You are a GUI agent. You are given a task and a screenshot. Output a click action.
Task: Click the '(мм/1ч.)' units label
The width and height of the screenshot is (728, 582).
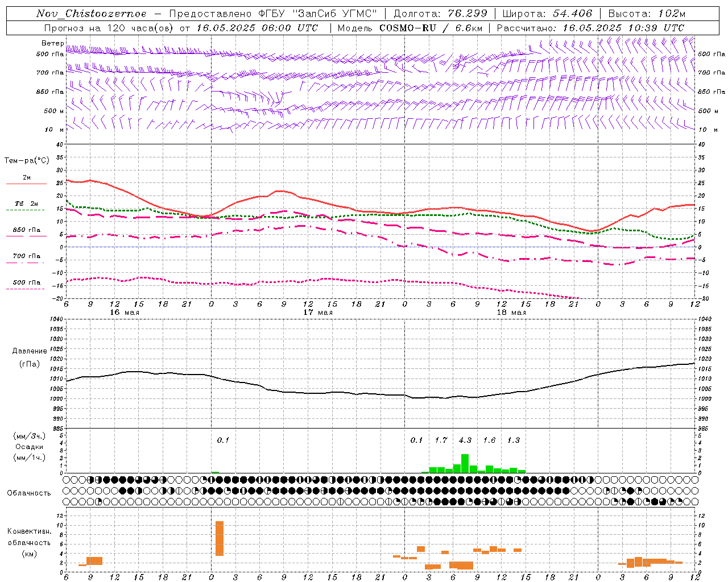[30, 457]
